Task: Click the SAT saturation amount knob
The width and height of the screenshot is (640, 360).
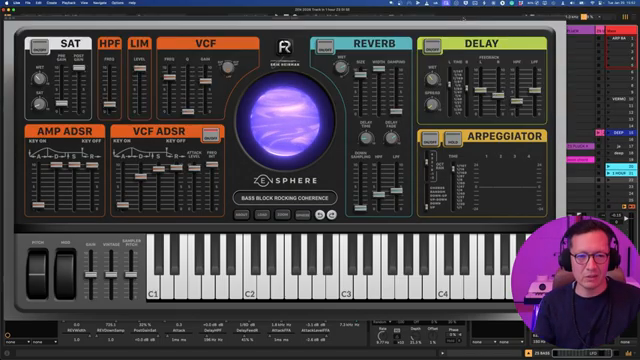Action: point(40,104)
